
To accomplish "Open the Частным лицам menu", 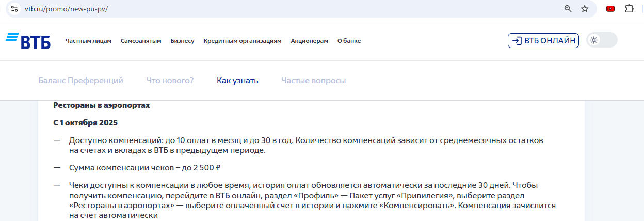I will (88, 41).
